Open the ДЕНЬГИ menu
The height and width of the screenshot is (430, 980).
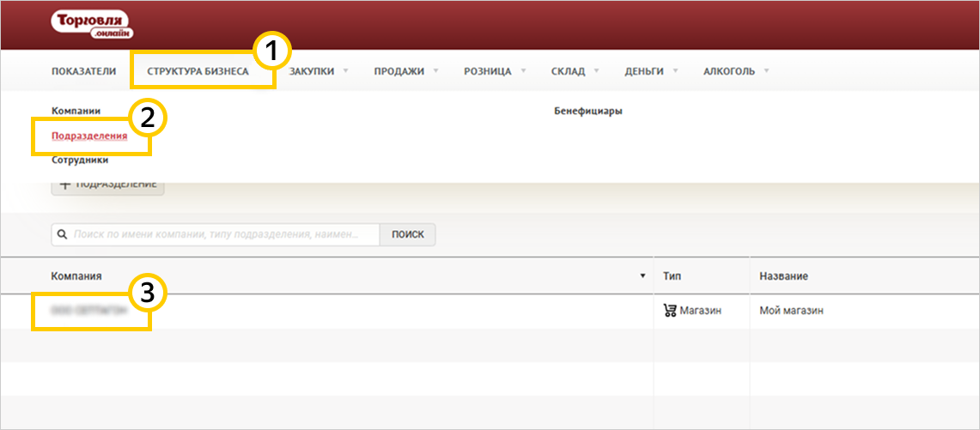coord(644,71)
